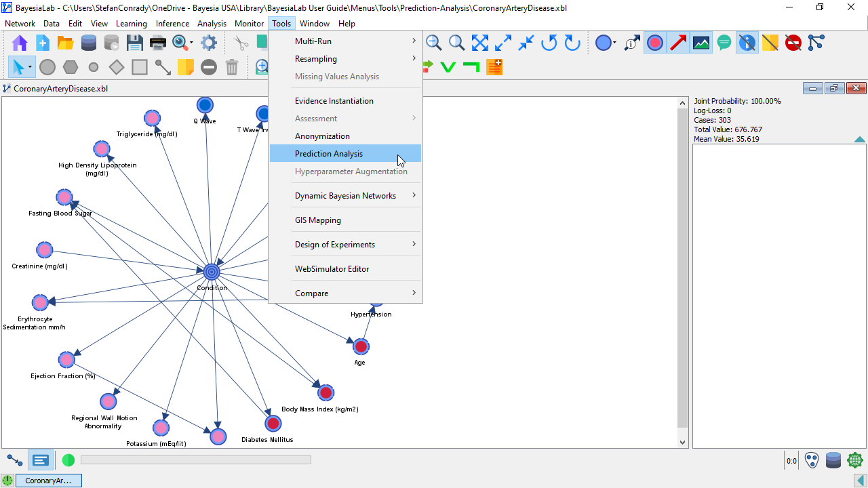This screenshot has height=488, width=868.
Task: Select Prediction Analysis from Tools menu
Action: tap(345, 154)
